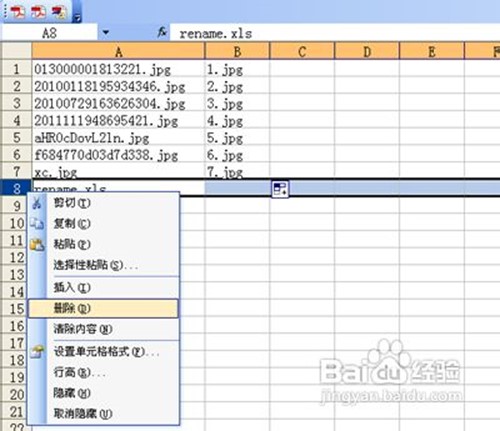
Task: Choose Cut in the context menu
Action: 103,203
